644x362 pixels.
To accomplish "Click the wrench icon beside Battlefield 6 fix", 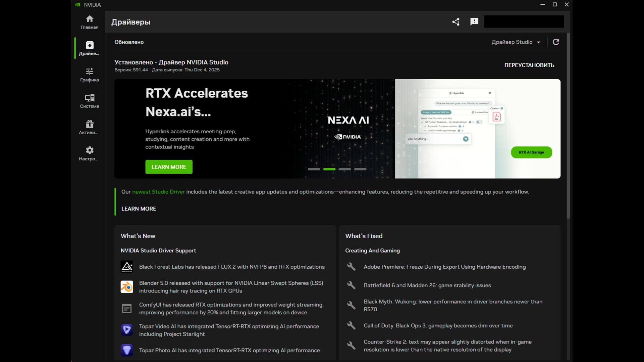I will pos(351,285).
